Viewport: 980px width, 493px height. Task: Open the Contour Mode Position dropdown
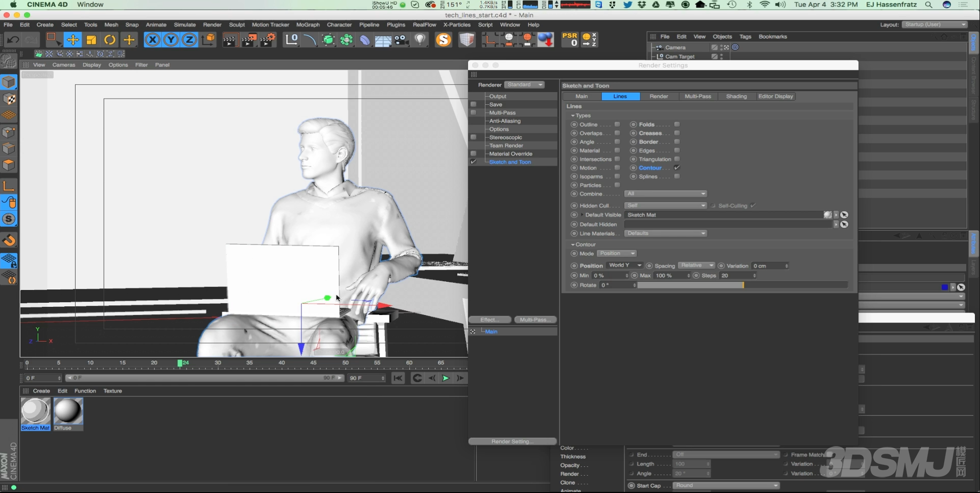coord(617,254)
